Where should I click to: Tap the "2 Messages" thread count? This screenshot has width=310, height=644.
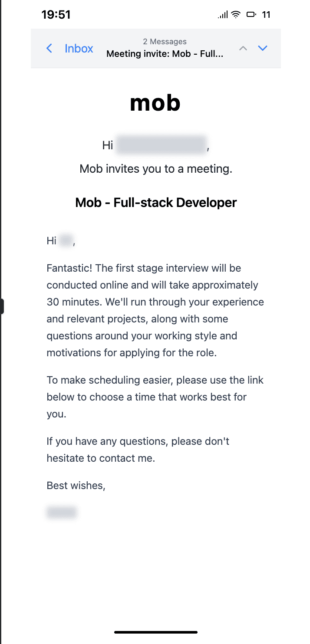click(x=165, y=42)
